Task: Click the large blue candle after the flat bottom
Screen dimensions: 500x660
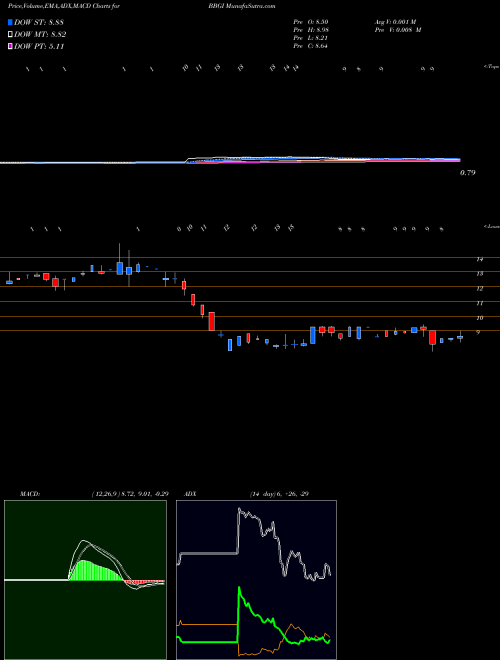Action: (x=313, y=335)
